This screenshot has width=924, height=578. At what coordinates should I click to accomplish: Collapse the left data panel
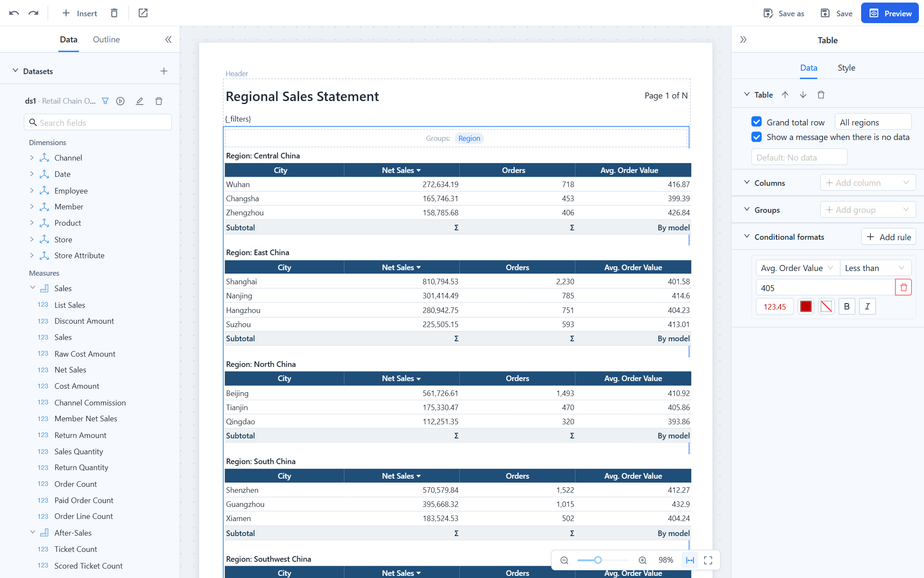[x=169, y=39]
